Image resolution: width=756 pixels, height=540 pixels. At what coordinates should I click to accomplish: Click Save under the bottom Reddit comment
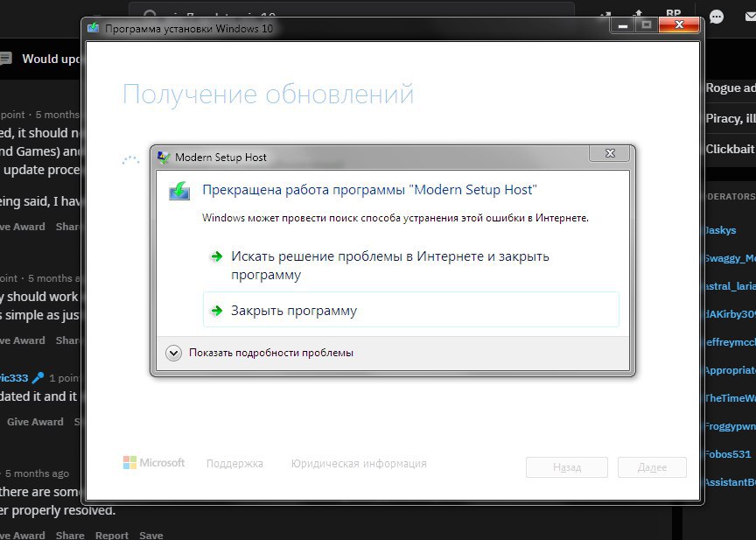(150, 535)
